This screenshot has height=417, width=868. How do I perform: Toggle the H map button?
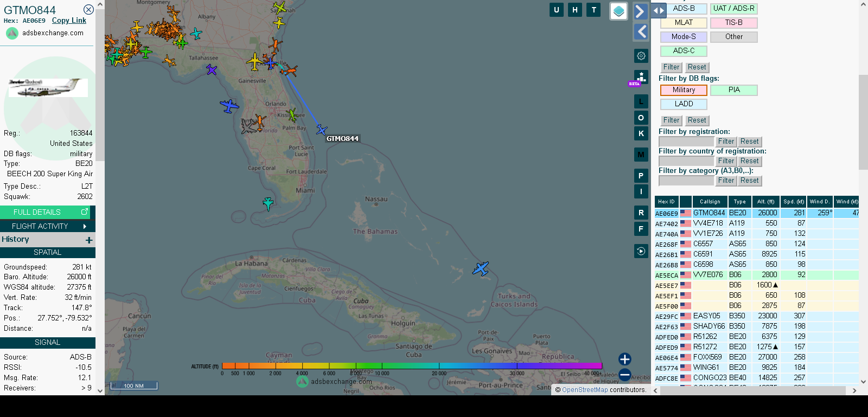coord(575,10)
